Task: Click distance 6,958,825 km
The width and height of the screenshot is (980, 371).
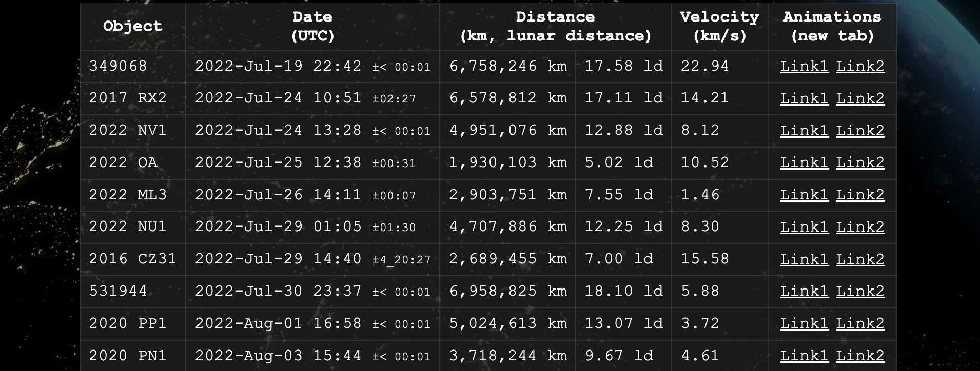Action: click(508, 291)
